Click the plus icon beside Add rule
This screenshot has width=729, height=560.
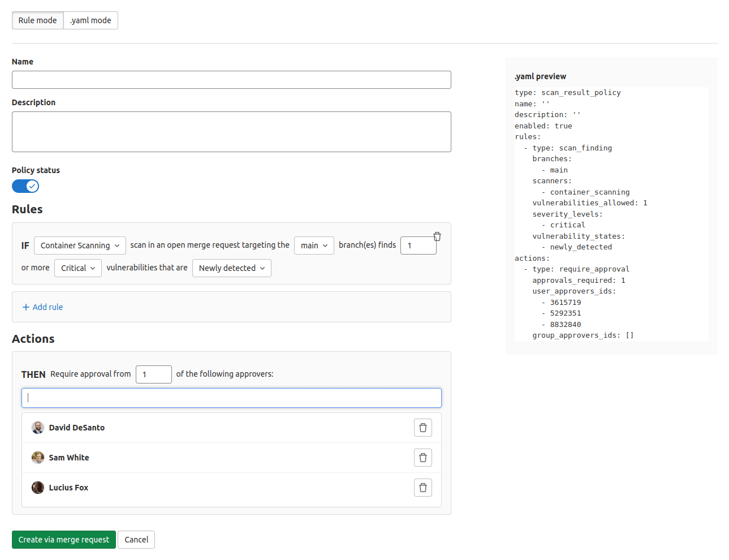pos(26,307)
